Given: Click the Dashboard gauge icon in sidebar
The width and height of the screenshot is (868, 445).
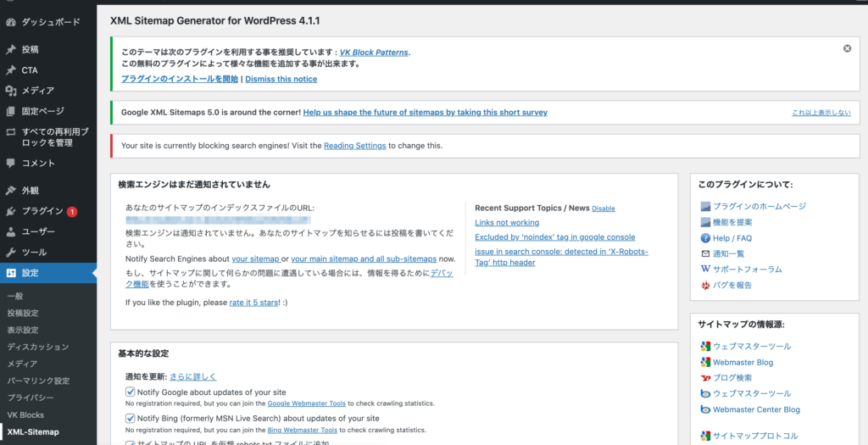Looking at the screenshot, I should 10,22.
